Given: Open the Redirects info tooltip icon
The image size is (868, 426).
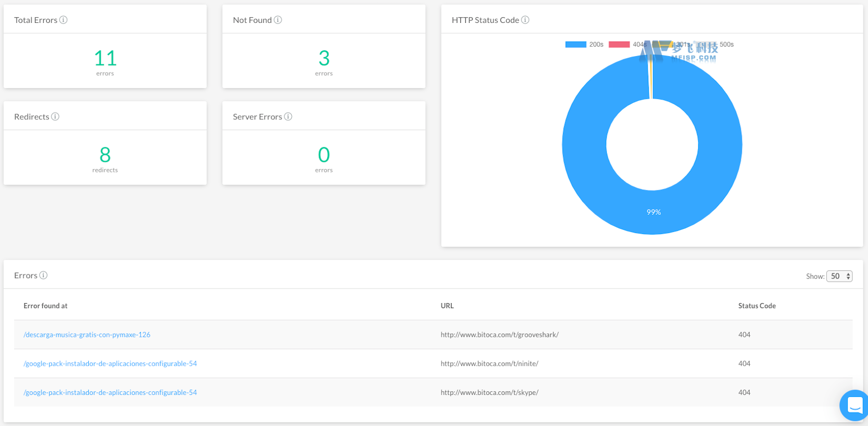Looking at the screenshot, I should point(55,117).
